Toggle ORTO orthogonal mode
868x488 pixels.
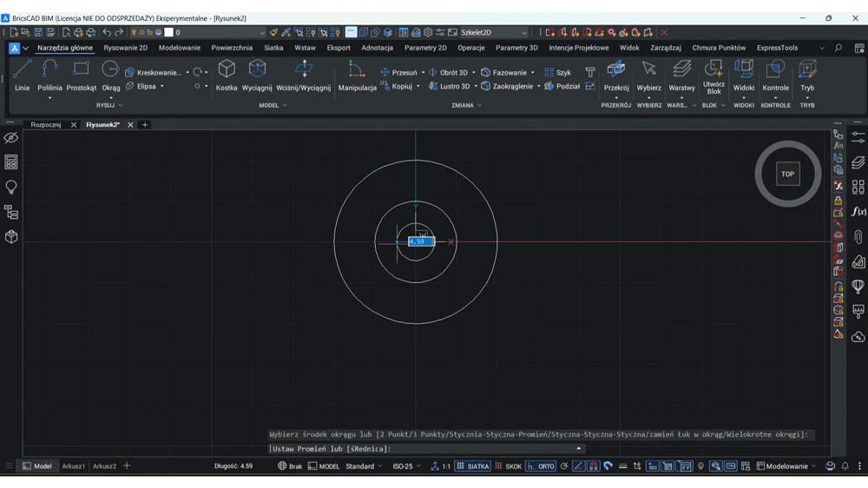tap(541, 466)
